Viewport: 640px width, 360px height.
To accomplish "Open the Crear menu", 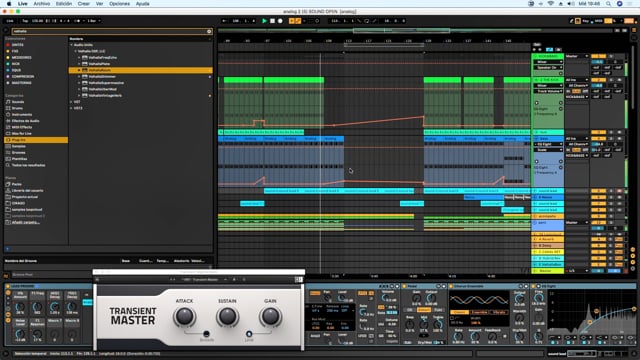I will (84, 4).
